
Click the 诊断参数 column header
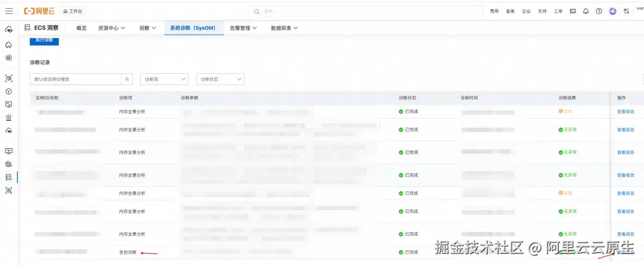(190, 98)
